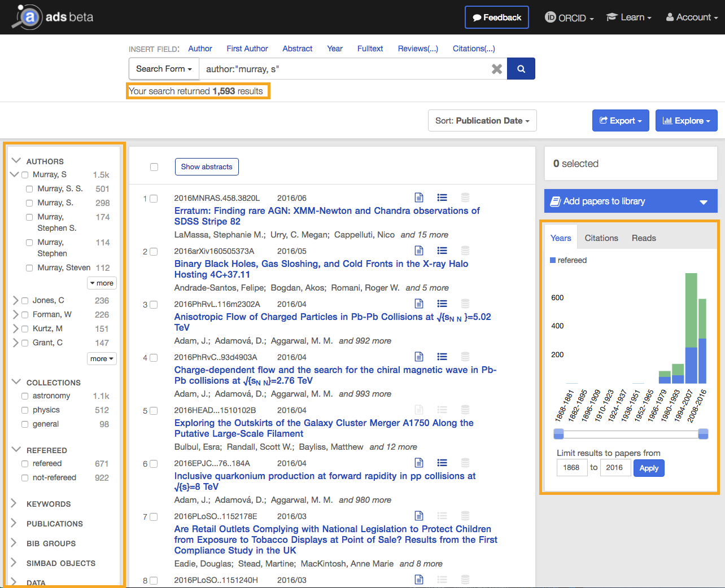Image resolution: width=725 pixels, height=588 pixels.
Task: Open the Sort: Publication Date dropdown
Action: click(x=482, y=121)
